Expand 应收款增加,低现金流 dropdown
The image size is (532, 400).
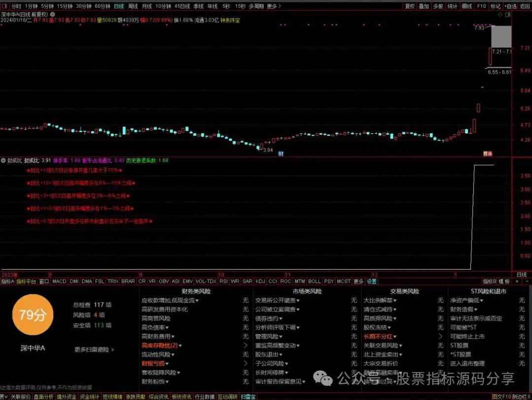[170, 300]
